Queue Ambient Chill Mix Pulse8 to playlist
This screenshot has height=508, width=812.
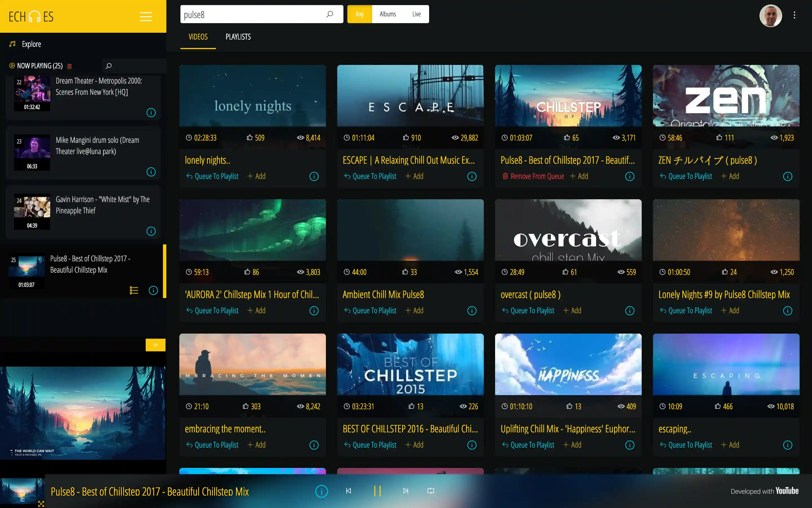(x=370, y=311)
